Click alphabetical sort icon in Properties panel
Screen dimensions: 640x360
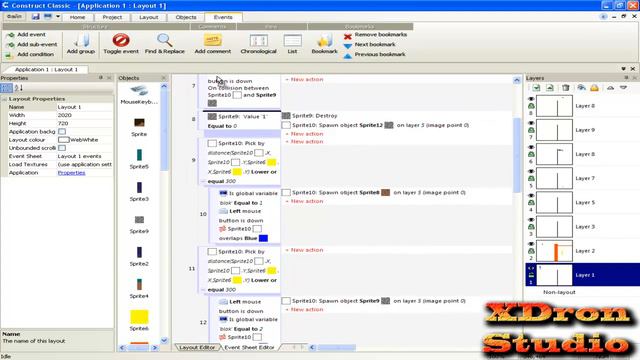point(19,88)
